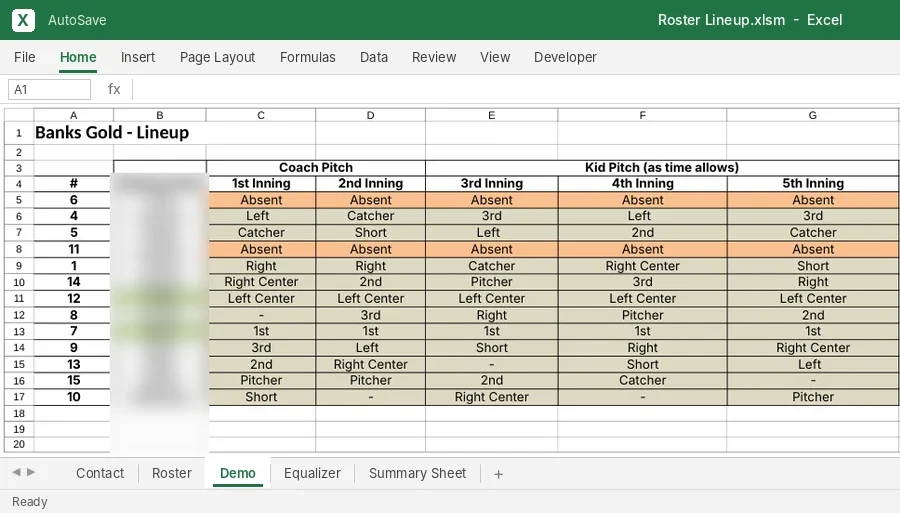Screen dimensions: 900x513
Task: Click player number 10 in row 17
Action: [x=73, y=397]
